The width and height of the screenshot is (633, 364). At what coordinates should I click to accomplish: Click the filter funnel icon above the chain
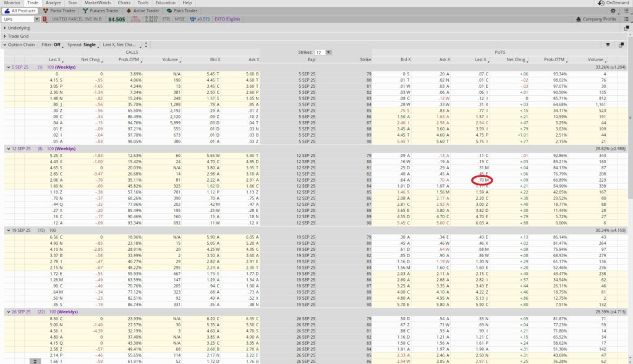click(608, 45)
